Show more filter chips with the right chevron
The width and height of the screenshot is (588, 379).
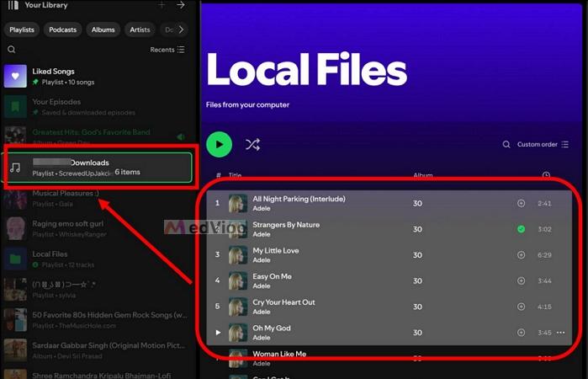[182, 29]
